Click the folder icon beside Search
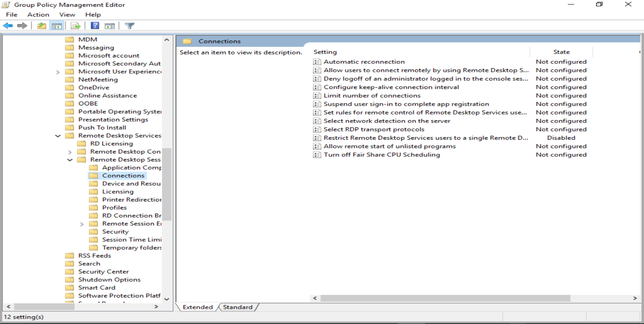This screenshot has height=324, width=644. (69, 264)
